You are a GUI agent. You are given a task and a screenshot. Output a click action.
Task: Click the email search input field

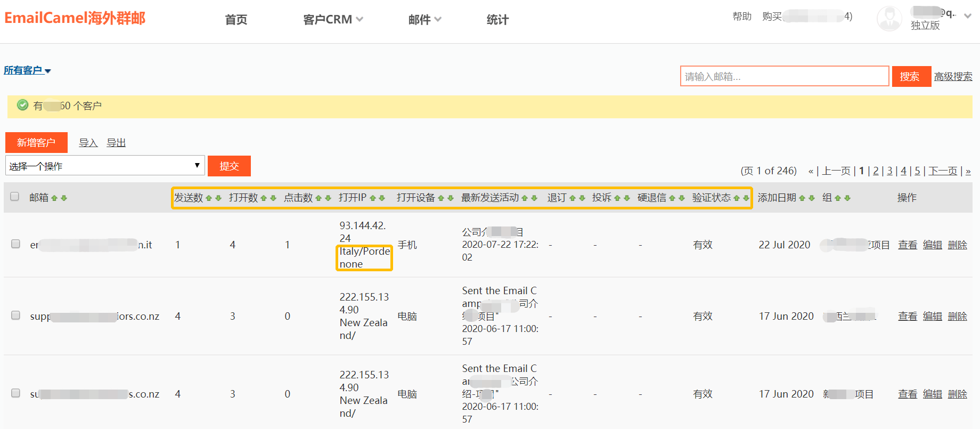pyautogui.click(x=784, y=76)
